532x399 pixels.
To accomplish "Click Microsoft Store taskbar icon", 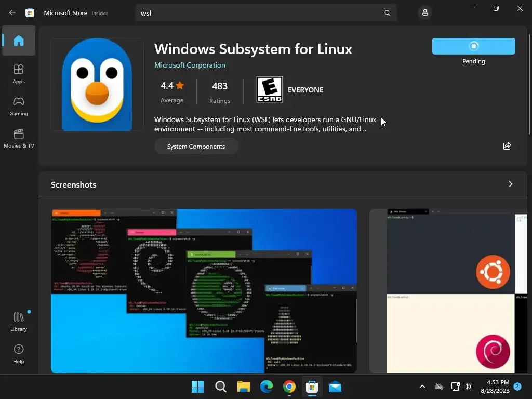I will (x=312, y=387).
